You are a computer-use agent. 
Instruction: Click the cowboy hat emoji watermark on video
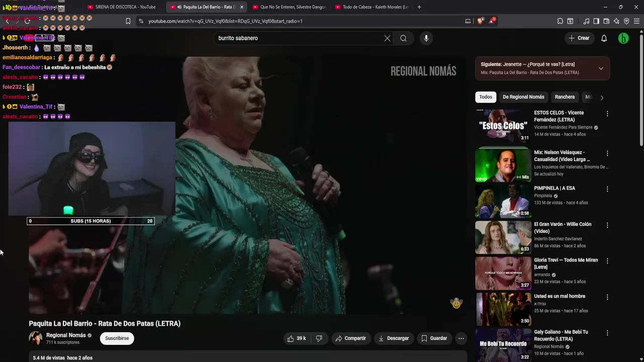coord(456,303)
